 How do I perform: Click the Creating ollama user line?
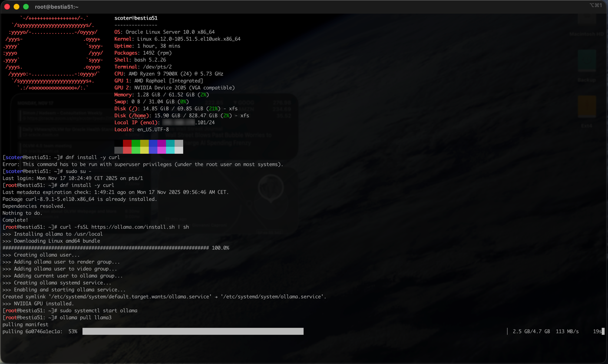point(41,255)
